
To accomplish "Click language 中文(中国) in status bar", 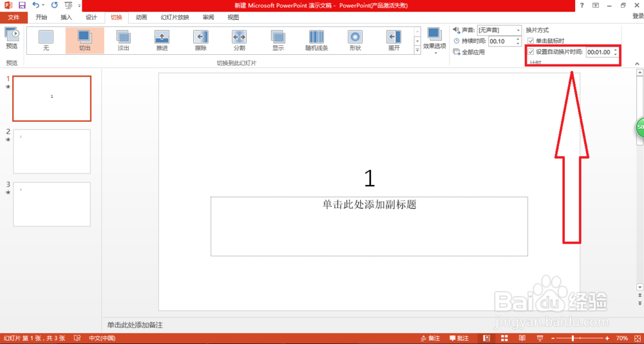I will point(102,338).
